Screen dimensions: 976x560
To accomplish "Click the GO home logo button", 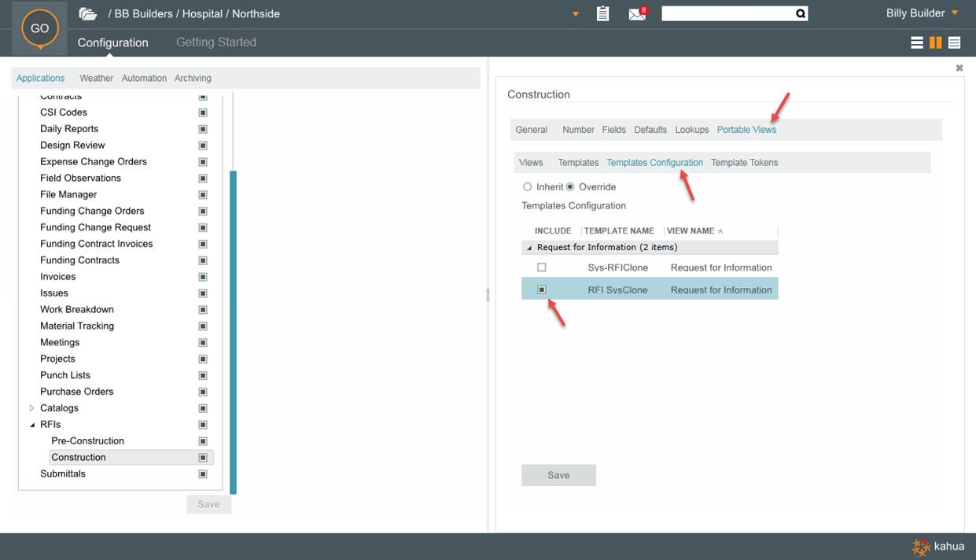I will (39, 28).
